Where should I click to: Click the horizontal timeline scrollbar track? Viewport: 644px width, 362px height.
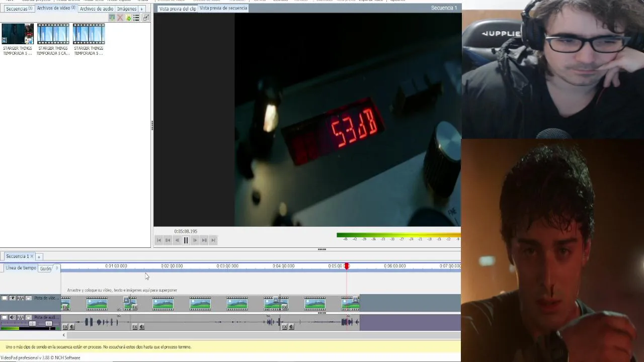point(264,335)
